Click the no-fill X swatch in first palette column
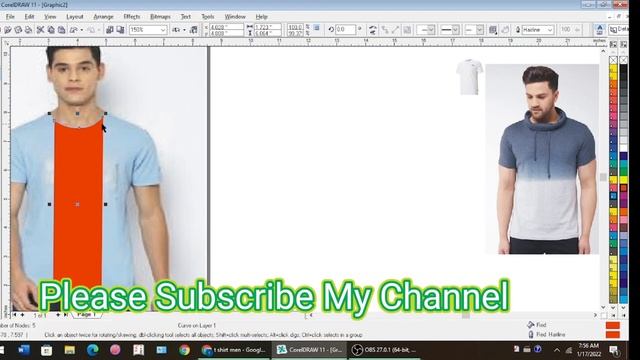The image size is (640, 360). 613,60
